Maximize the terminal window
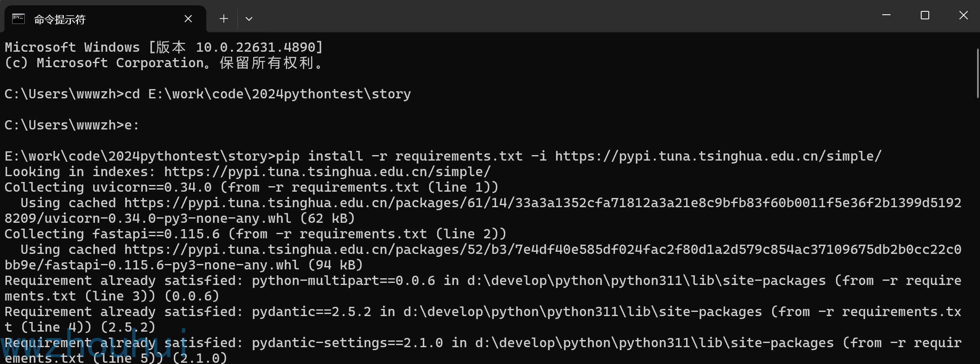 tap(925, 16)
